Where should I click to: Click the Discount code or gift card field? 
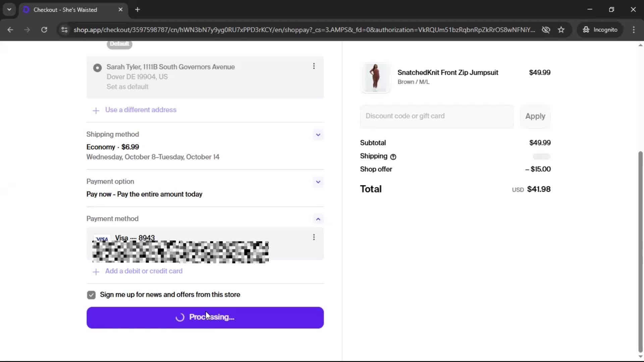437,116
